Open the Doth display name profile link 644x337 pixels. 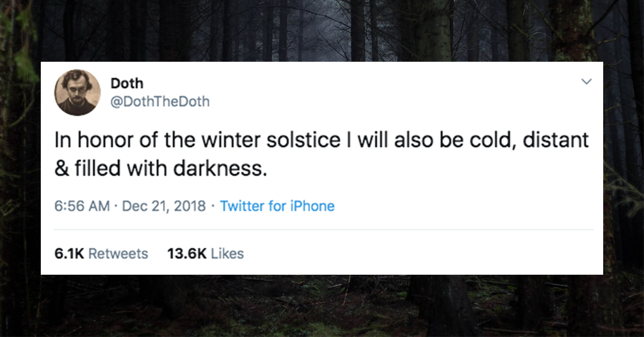click(x=126, y=83)
